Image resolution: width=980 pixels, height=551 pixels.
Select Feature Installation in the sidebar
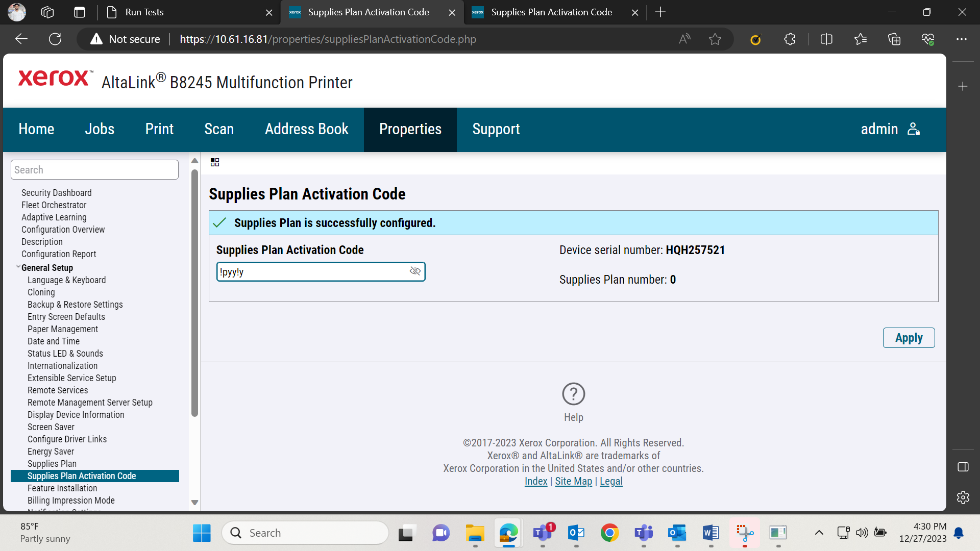click(62, 488)
